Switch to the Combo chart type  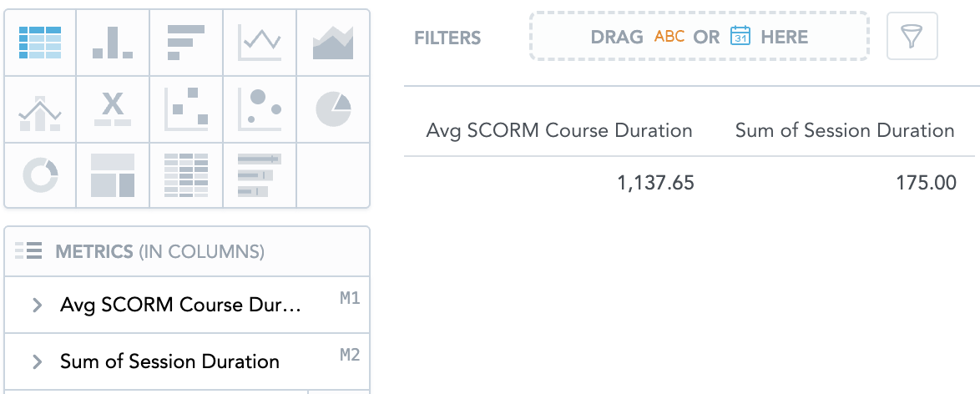pyautogui.click(x=40, y=109)
